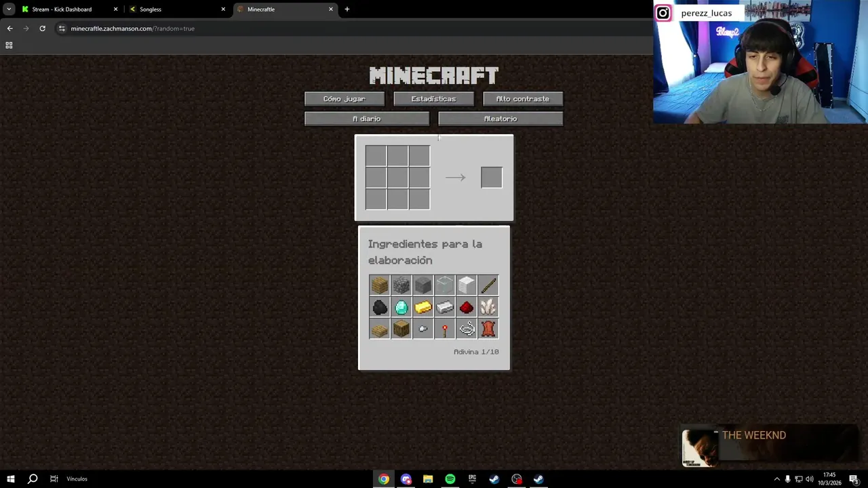The width and height of the screenshot is (868, 488).
Task: Open Discord from the taskbar
Action: tap(406, 479)
